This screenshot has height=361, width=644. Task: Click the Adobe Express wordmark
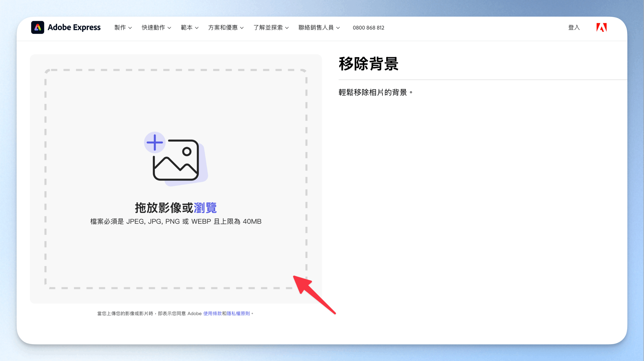(74, 27)
